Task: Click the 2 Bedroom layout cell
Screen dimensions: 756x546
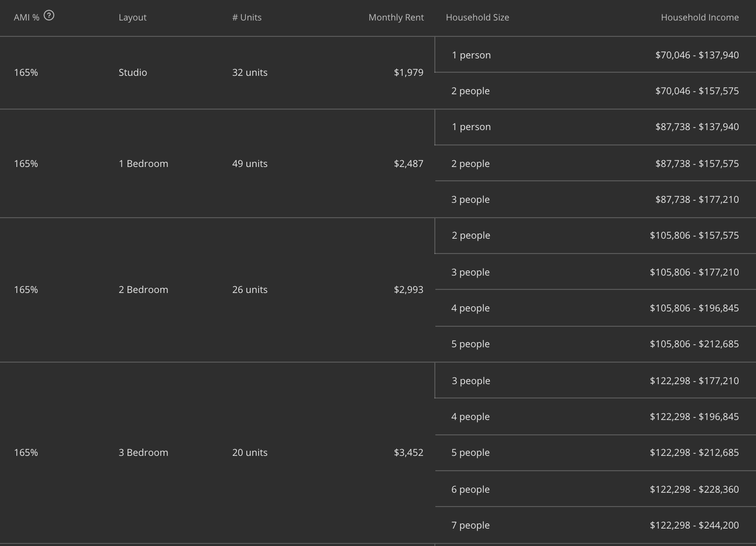Action: click(x=143, y=290)
